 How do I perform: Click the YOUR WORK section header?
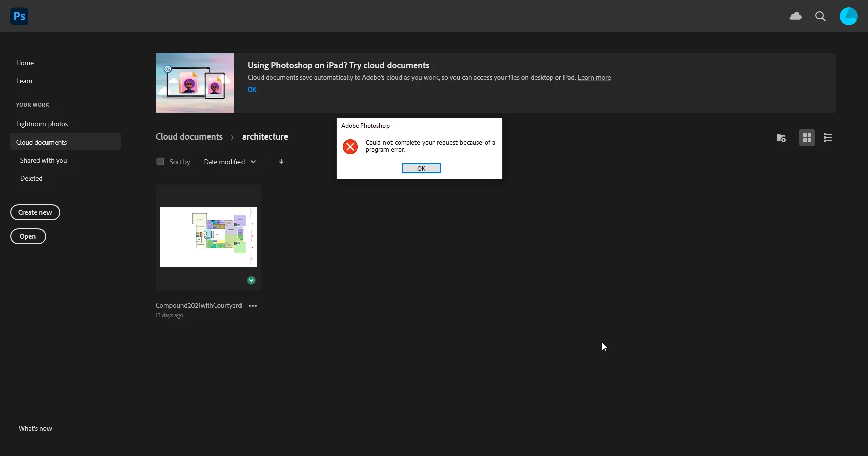pos(32,105)
